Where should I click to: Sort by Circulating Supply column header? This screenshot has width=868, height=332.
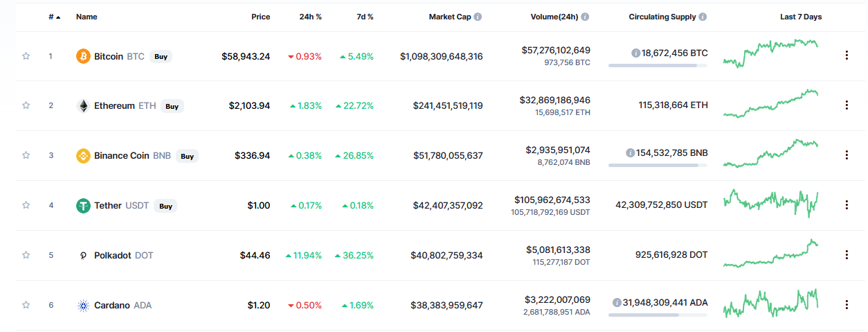(662, 17)
